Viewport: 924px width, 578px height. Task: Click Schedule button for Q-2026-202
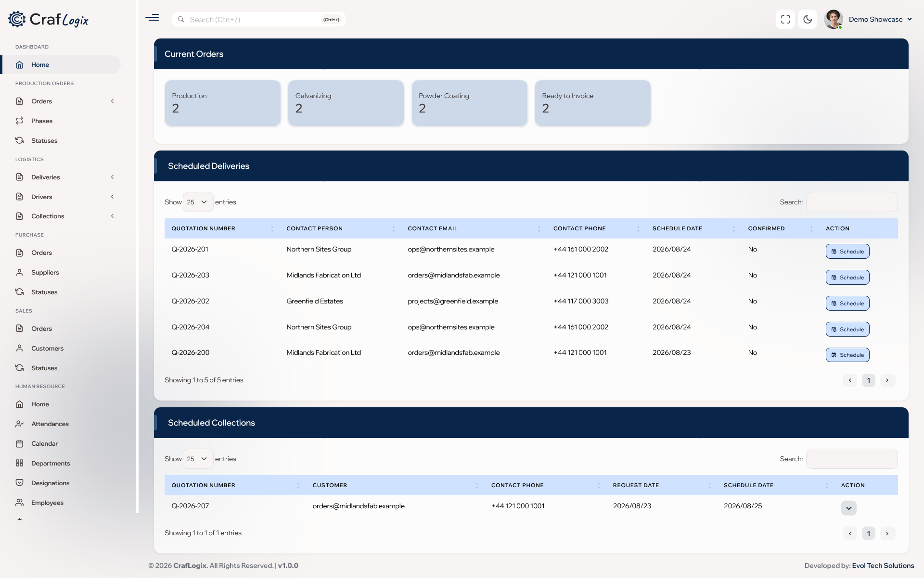[x=847, y=303]
